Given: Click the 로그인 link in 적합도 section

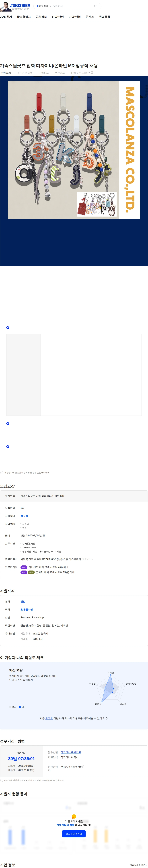Looking at the screenshot, I should (x=49, y=718).
